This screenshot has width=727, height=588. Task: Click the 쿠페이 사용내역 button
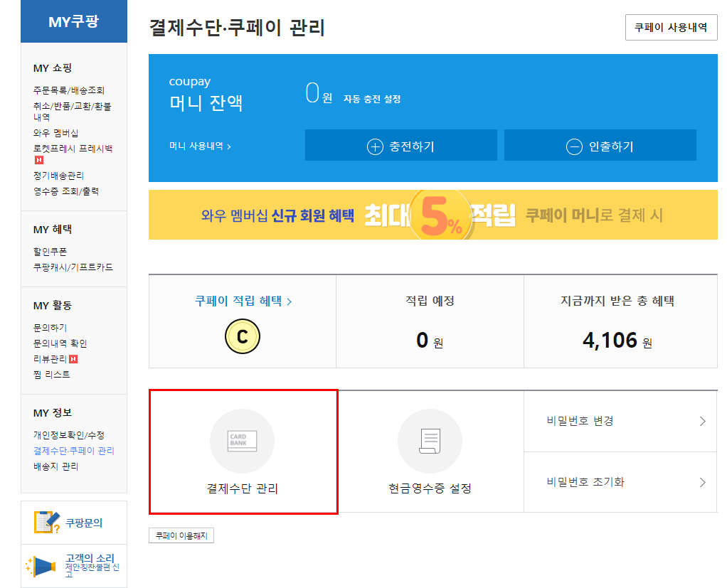pyautogui.click(x=671, y=27)
